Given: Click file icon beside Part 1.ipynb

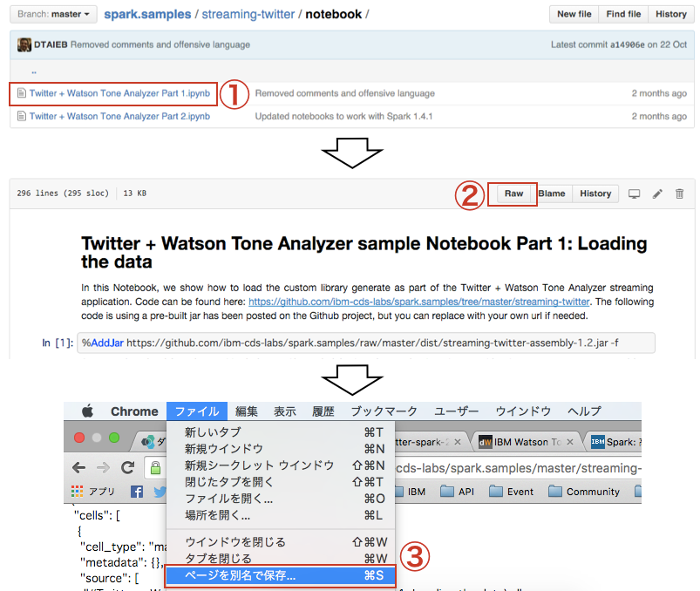Looking at the screenshot, I should coord(21,93).
